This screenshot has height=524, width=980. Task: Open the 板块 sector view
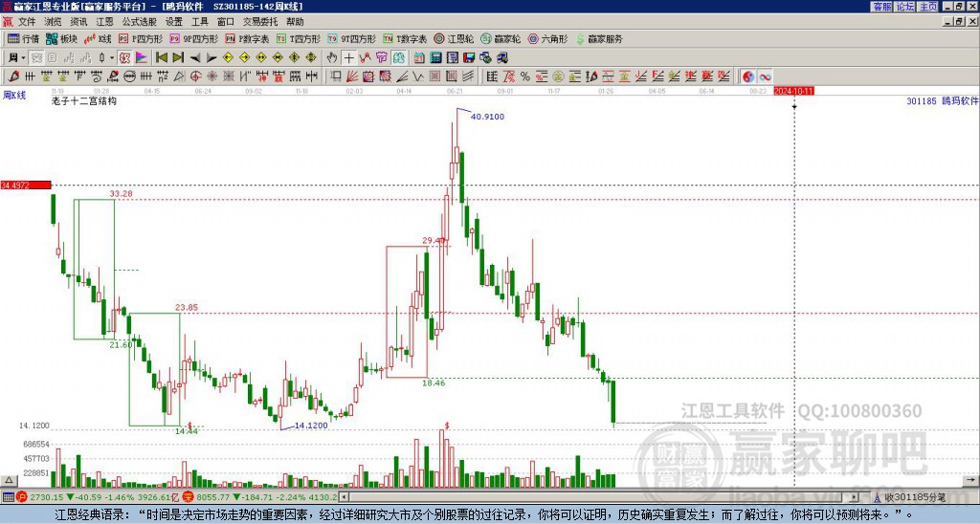pos(61,38)
